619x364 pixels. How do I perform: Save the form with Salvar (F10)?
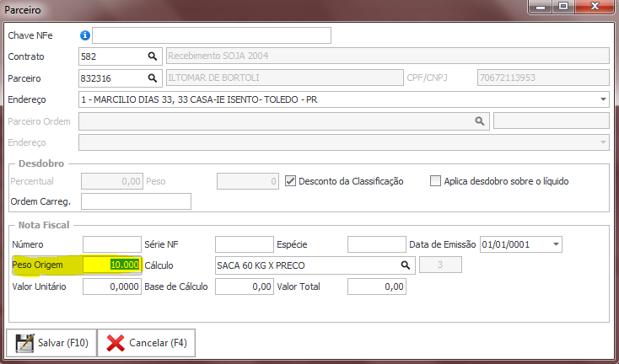pos(51,343)
